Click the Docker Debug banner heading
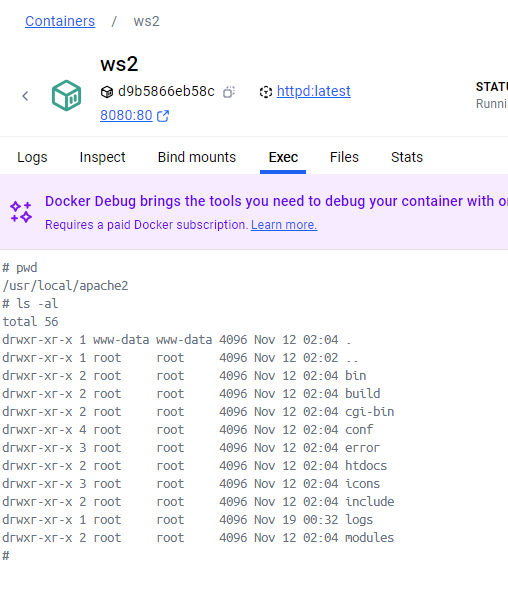Viewport: 508px width, 612px height. pyautogui.click(x=276, y=201)
